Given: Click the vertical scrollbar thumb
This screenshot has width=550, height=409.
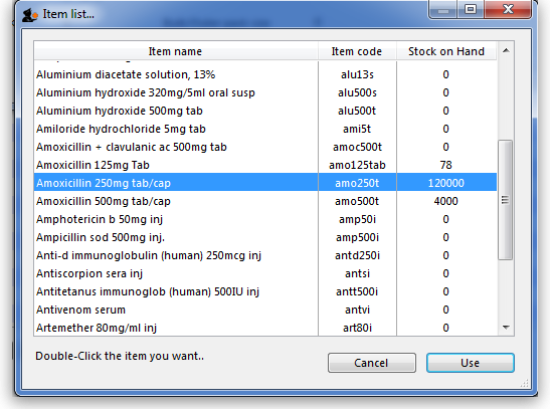Looking at the screenshot, I should [x=505, y=200].
